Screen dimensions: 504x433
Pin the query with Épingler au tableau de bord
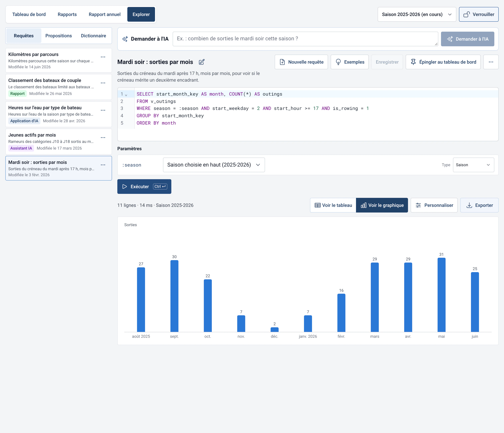click(x=443, y=62)
